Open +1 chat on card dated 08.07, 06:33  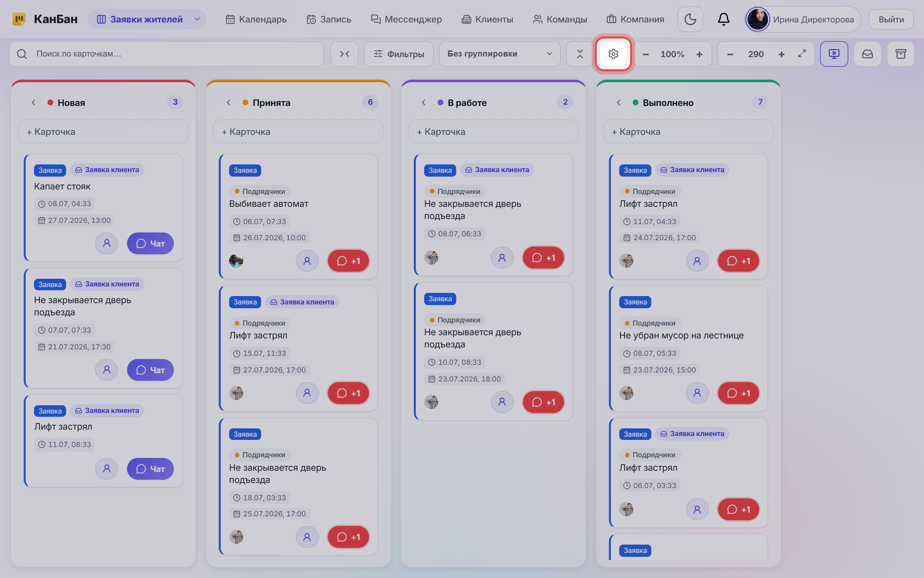(x=543, y=258)
